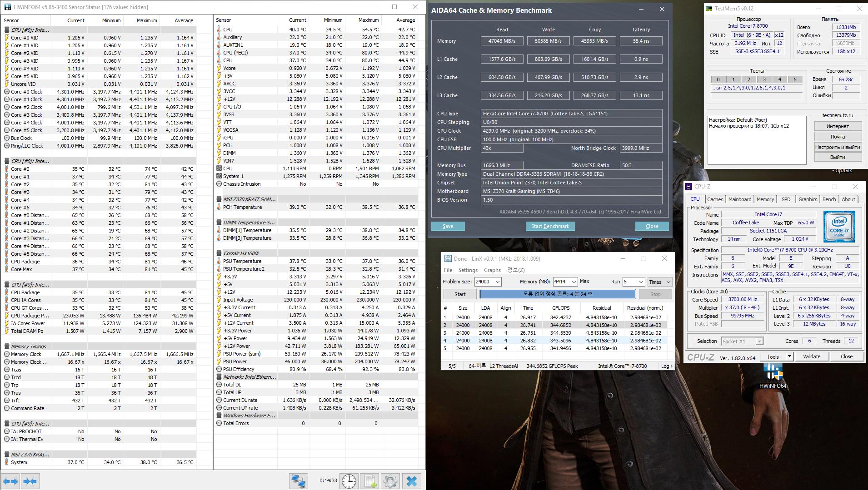Viewport: 868px width, 490px height.
Task: Click the IA: PROCHOT sensor icon
Action: pyautogui.click(x=7, y=431)
